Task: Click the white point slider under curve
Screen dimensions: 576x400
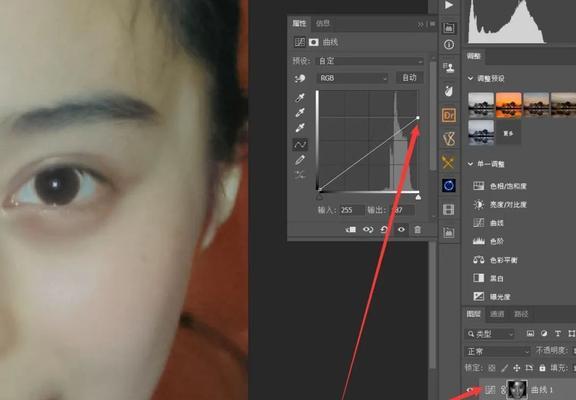Action: pyautogui.click(x=418, y=197)
